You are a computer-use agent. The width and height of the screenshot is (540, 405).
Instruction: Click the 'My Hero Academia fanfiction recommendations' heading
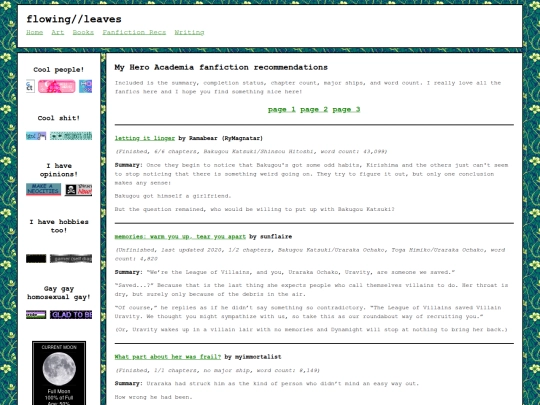pos(221,67)
